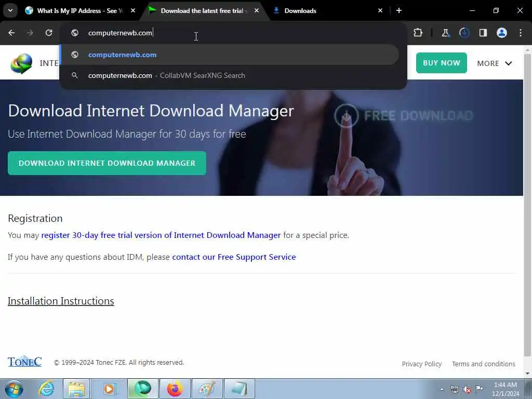Open the Privacy Policy link
This screenshot has width=532, height=399.
422,364
